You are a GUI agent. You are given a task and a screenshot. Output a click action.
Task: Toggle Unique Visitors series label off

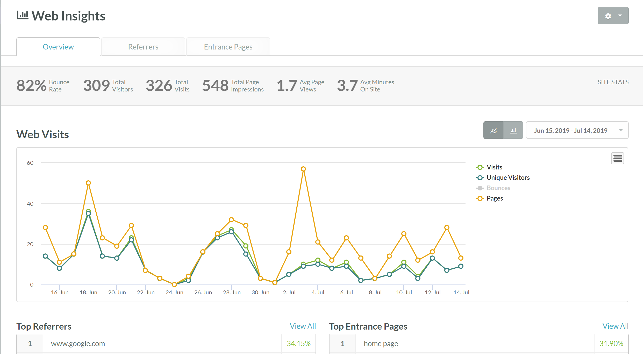[508, 178]
